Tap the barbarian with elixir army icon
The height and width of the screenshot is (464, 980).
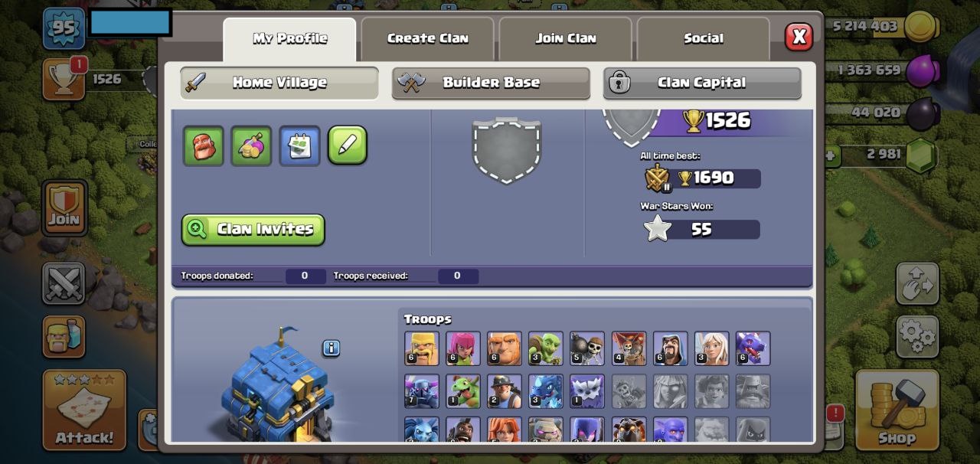coord(64,337)
